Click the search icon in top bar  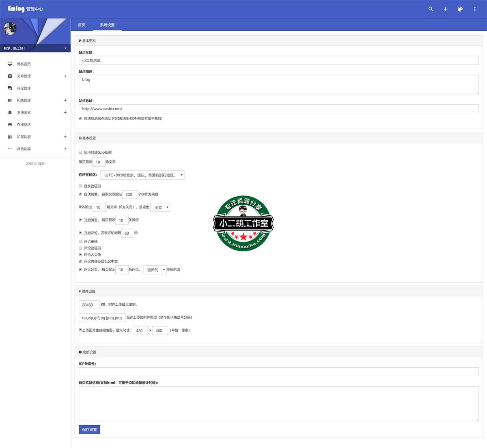(x=431, y=9)
